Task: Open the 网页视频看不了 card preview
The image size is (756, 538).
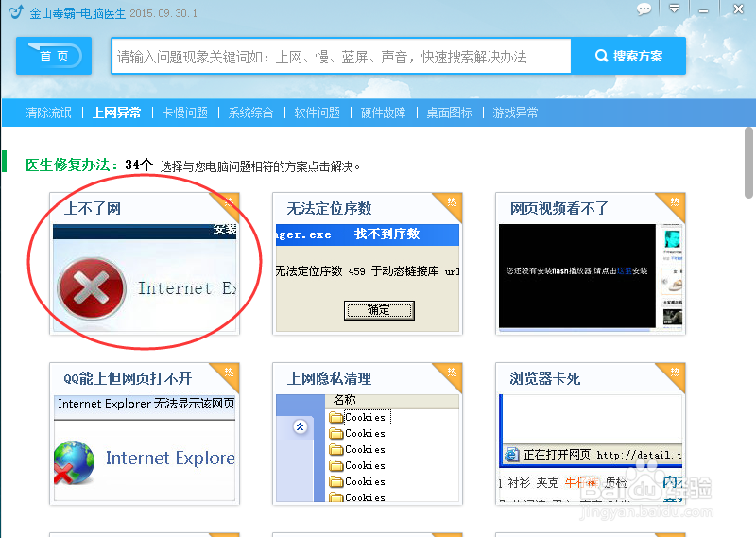Action: point(591,277)
